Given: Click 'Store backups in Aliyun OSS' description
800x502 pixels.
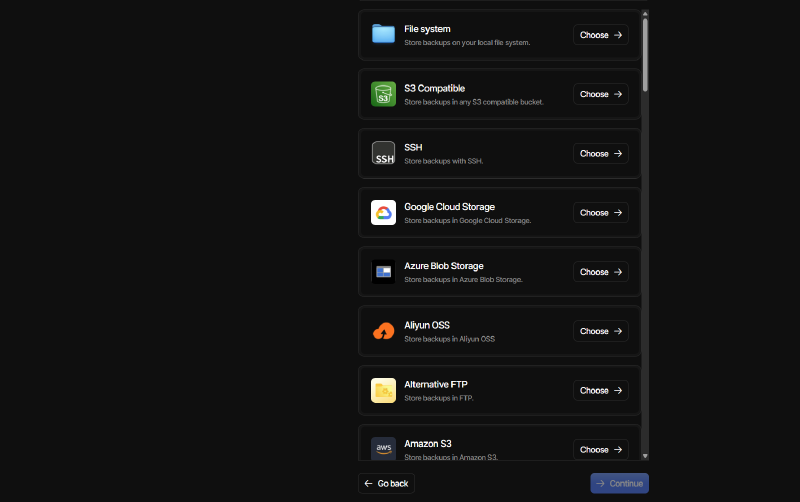Looking at the screenshot, I should [x=449, y=339].
